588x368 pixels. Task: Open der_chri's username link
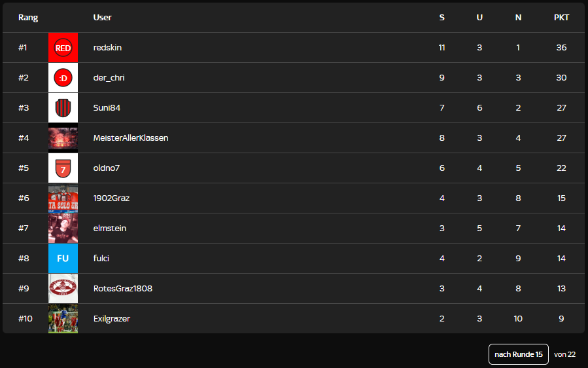click(x=109, y=78)
